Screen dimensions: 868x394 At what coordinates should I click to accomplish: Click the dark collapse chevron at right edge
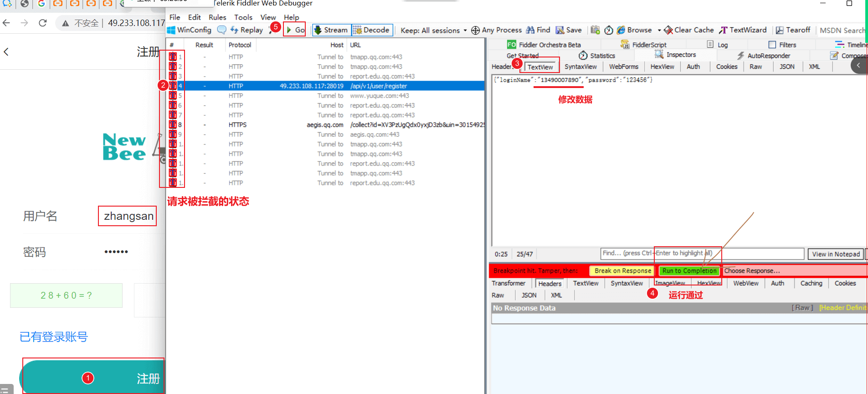point(859,66)
